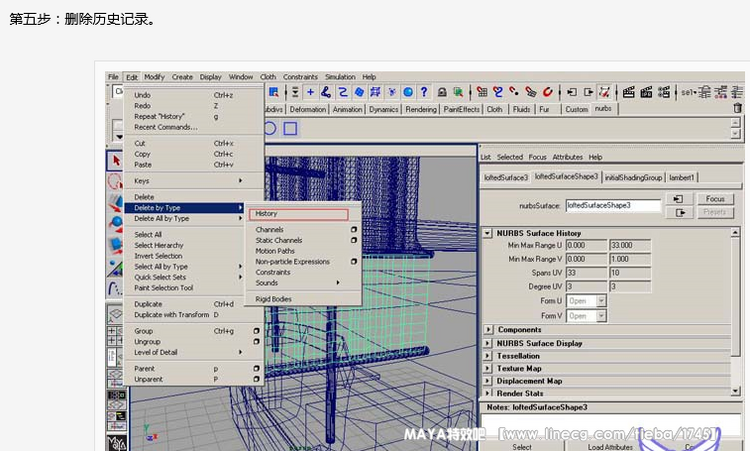Open option box for Group menu entry

pos(256,331)
